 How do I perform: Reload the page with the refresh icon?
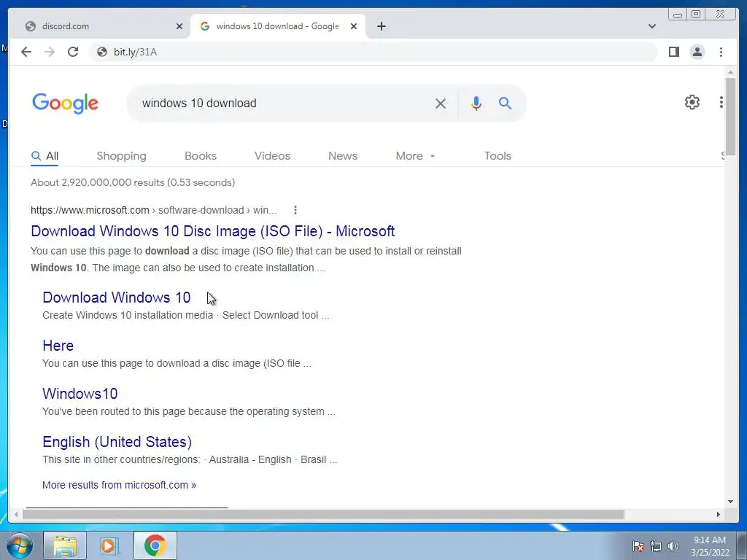tap(73, 52)
